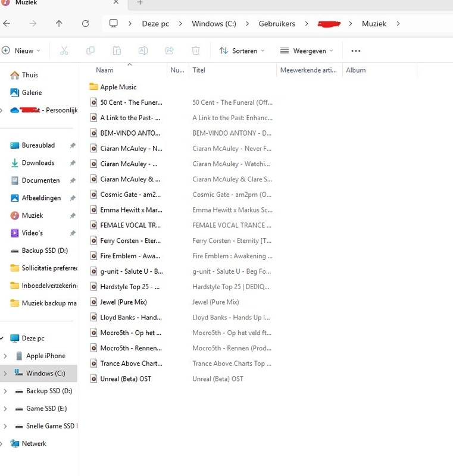This screenshot has width=453, height=476.
Task: Click the Nu... column header
Action: [x=177, y=70]
